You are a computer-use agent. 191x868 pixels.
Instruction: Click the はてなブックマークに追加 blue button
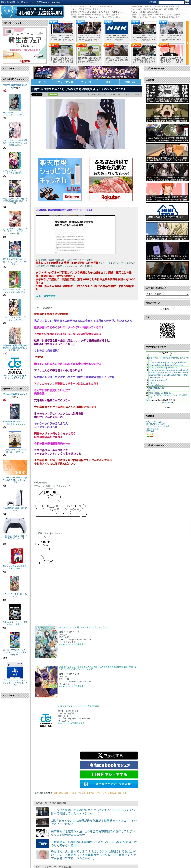[109, 784]
